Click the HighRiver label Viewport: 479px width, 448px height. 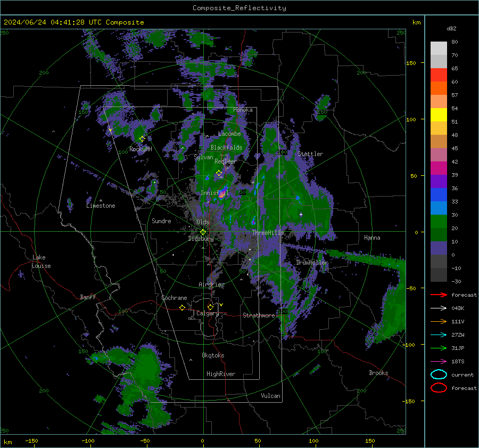pyautogui.click(x=221, y=374)
